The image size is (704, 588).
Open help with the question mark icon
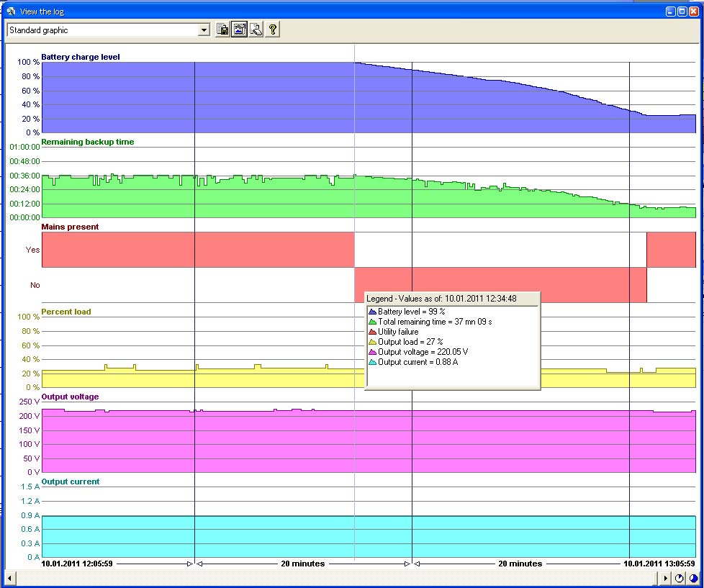click(x=272, y=30)
